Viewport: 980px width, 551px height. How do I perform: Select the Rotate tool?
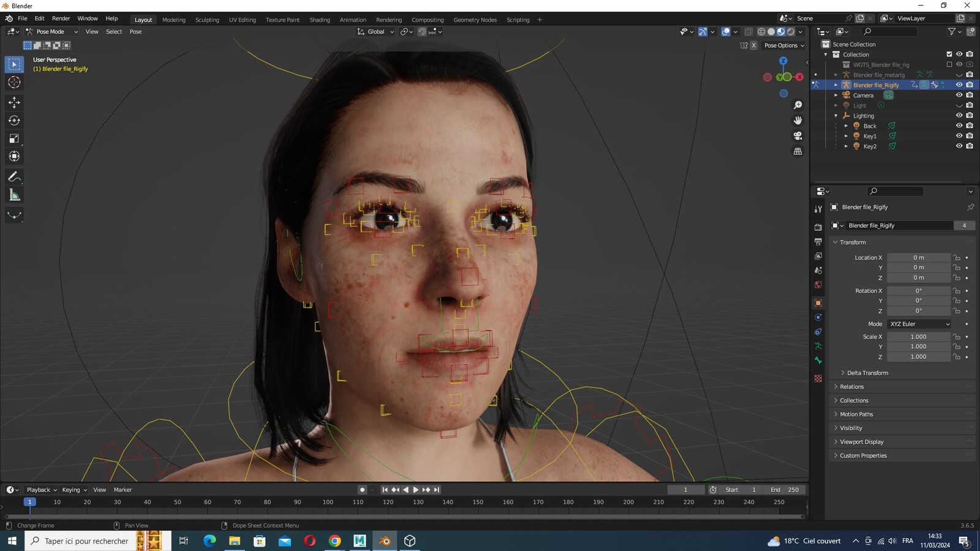[x=14, y=121]
